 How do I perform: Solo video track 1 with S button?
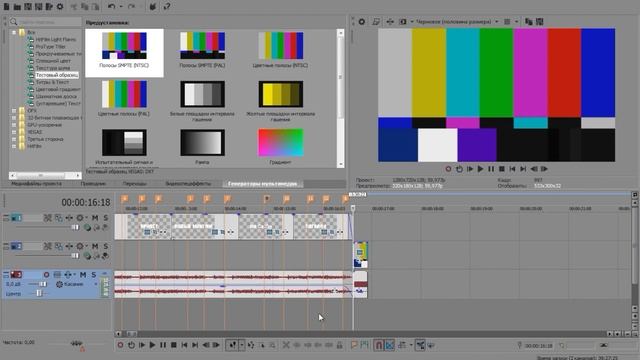106,218
